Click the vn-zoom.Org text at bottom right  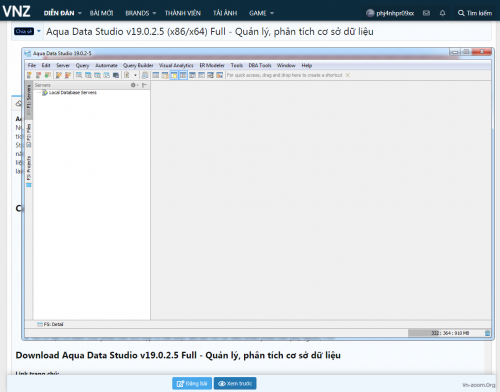click(x=479, y=385)
